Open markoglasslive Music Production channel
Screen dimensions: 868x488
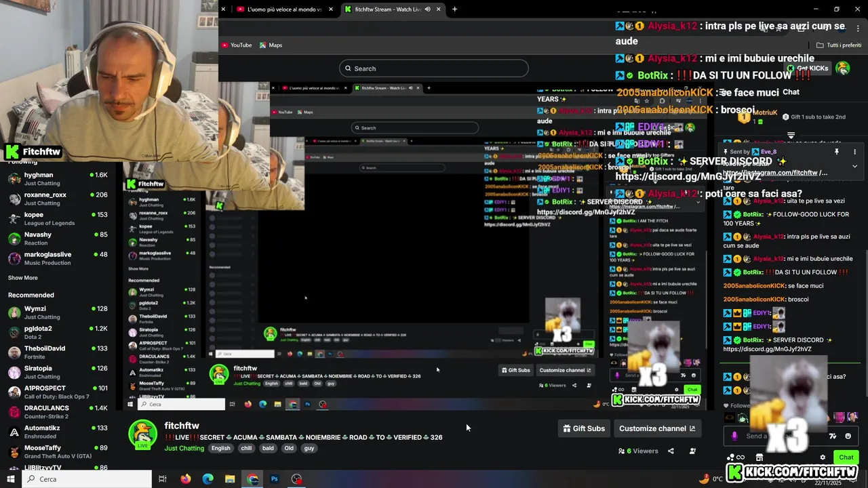click(58, 258)
